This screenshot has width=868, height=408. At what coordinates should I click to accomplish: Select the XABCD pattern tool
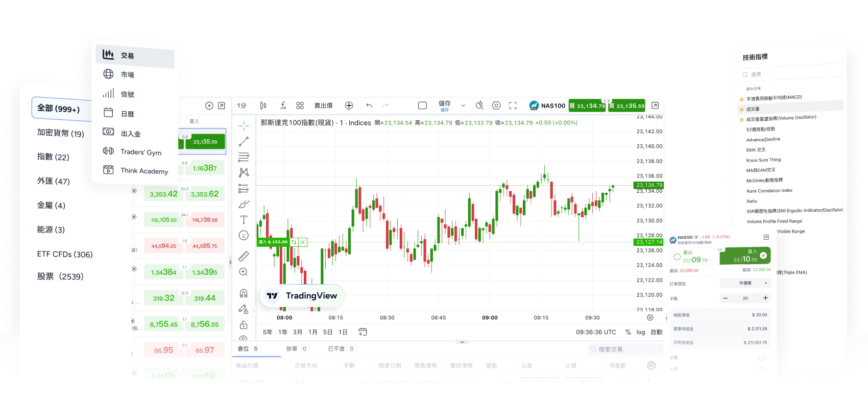coord(244,172)
